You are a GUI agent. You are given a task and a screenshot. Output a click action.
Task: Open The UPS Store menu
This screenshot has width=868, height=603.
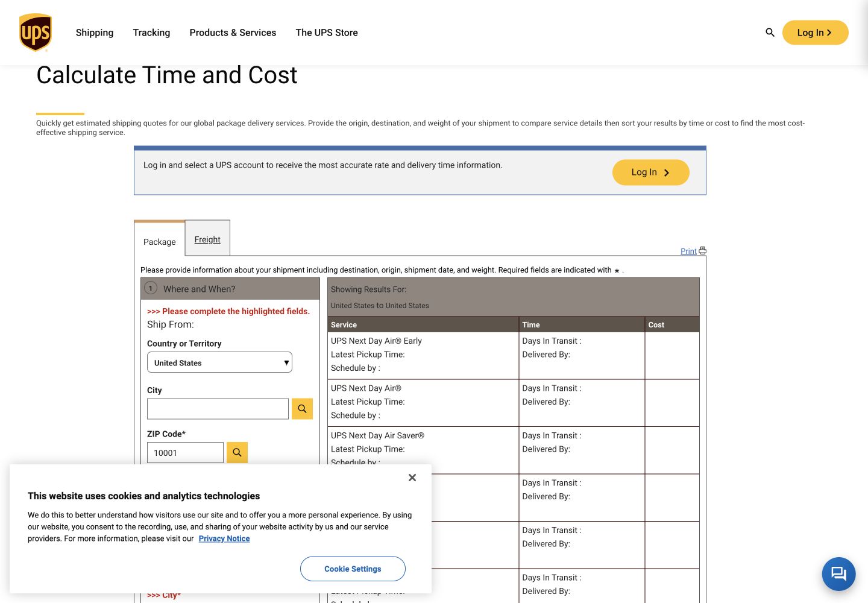click(x=327, y=33)
